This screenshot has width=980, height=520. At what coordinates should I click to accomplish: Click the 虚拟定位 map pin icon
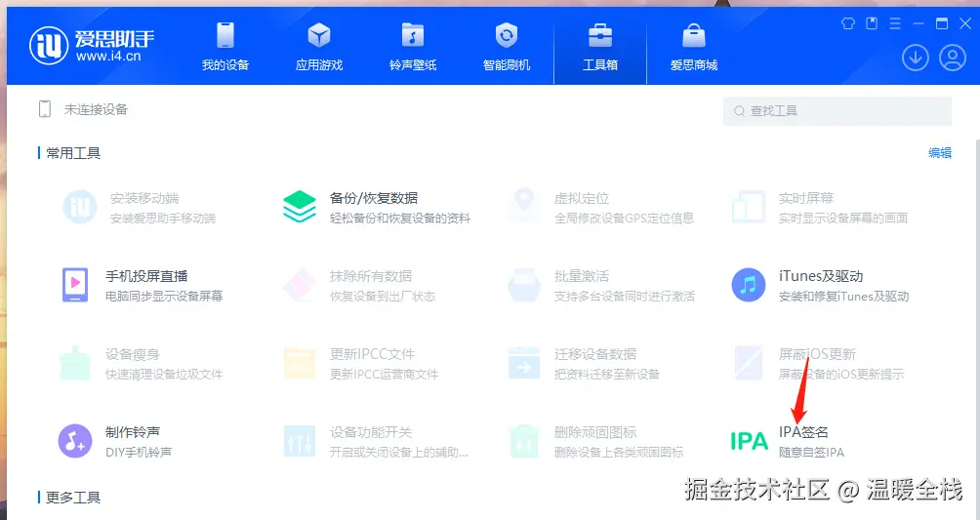[524, 205]
